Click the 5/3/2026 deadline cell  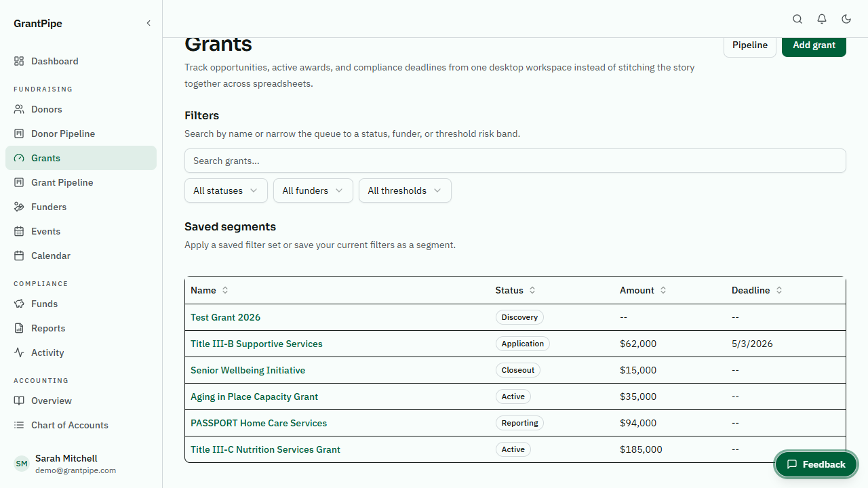(x=752, y=344)
